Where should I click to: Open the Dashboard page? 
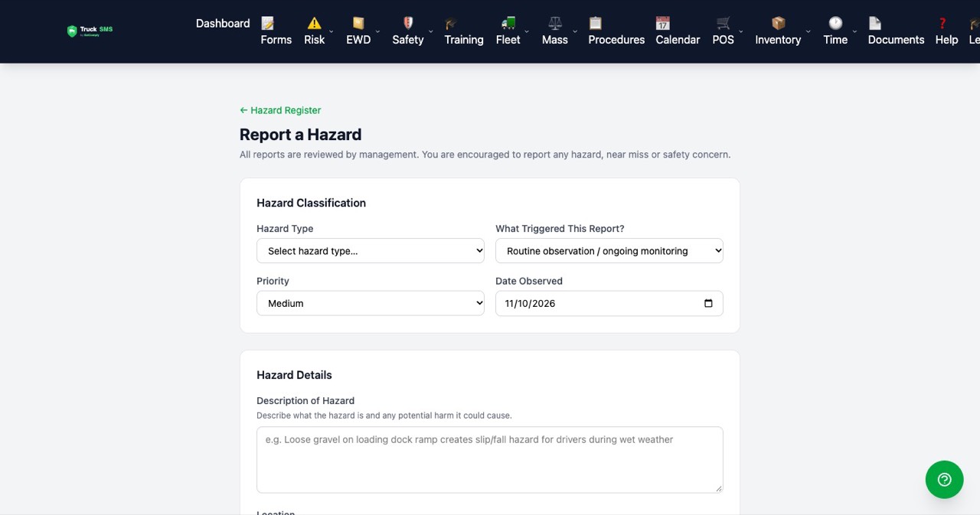223,23
